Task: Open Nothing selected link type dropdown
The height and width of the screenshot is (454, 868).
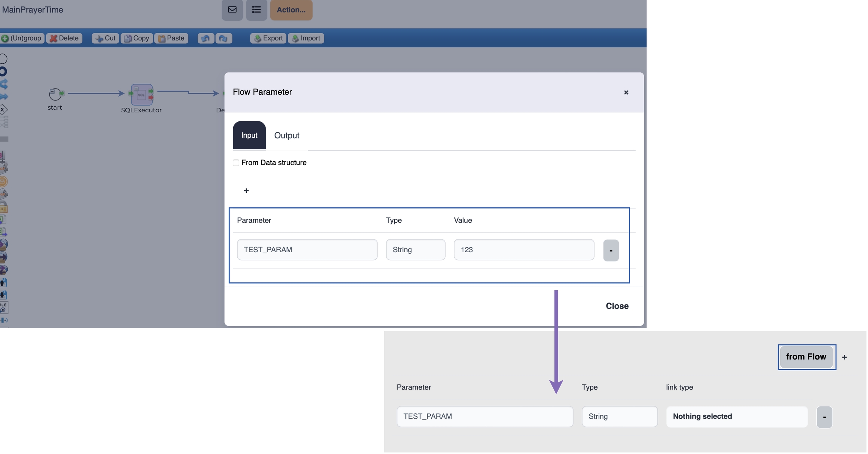Action: point(737,417)
